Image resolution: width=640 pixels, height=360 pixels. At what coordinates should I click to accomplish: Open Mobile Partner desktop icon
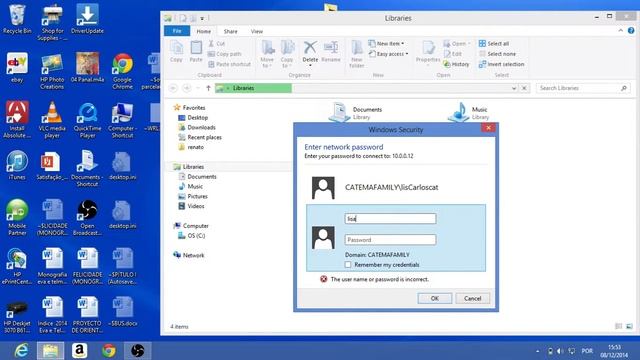tap(17, 217)
